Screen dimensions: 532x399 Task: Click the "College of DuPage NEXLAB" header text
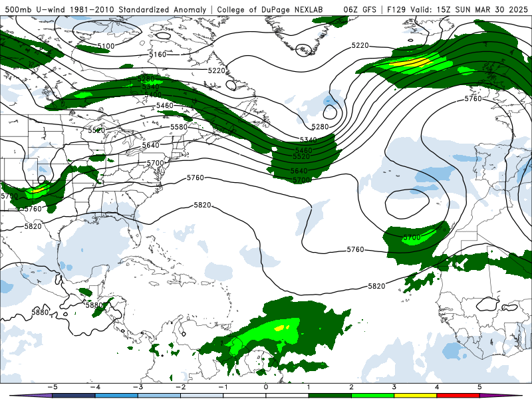click(x=270, y=10)
